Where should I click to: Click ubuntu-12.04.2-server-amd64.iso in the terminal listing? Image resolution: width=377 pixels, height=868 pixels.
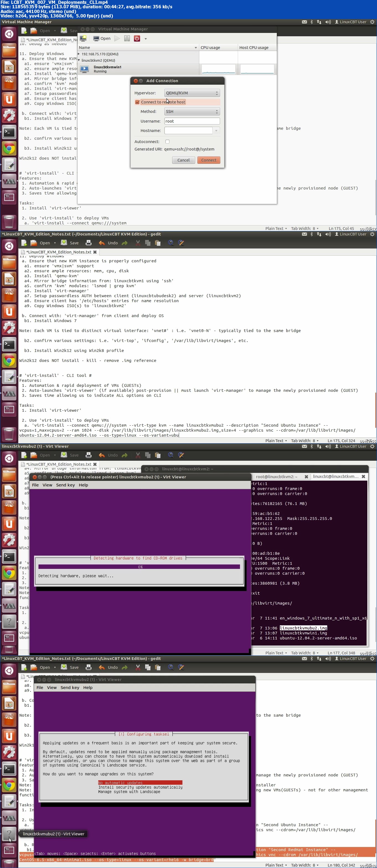click(x=318, y=638)
